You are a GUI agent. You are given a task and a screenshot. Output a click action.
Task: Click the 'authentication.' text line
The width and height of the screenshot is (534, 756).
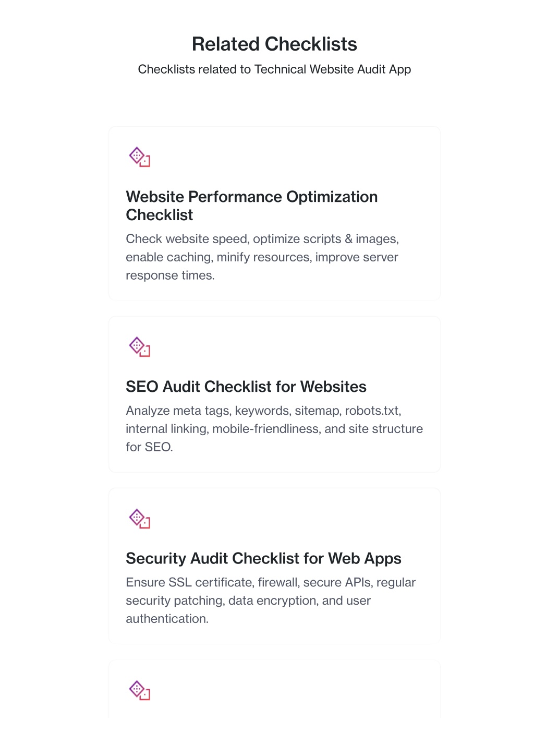(x=167, y=619)
